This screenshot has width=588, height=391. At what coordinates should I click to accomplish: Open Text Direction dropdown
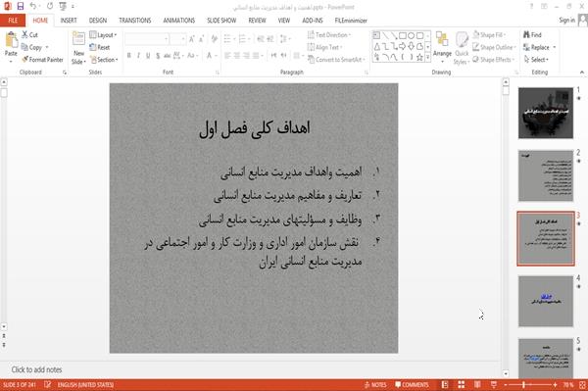pos(329,35)
